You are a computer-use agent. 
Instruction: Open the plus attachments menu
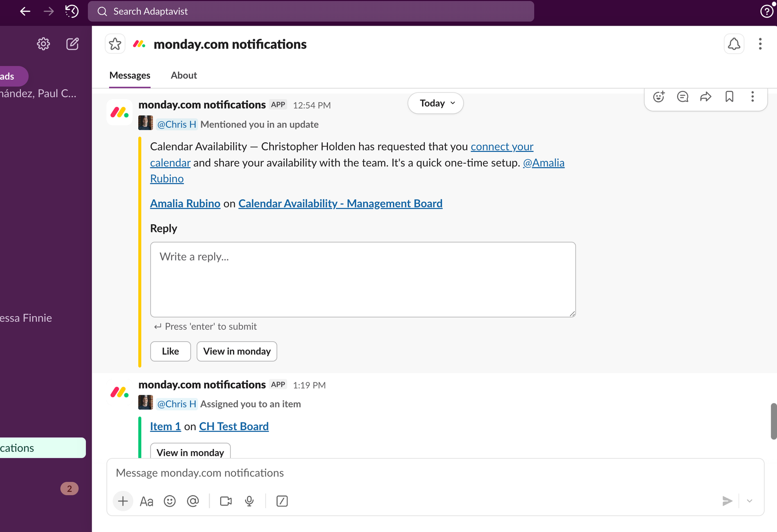pyautogui.click(x=123, y=501)
